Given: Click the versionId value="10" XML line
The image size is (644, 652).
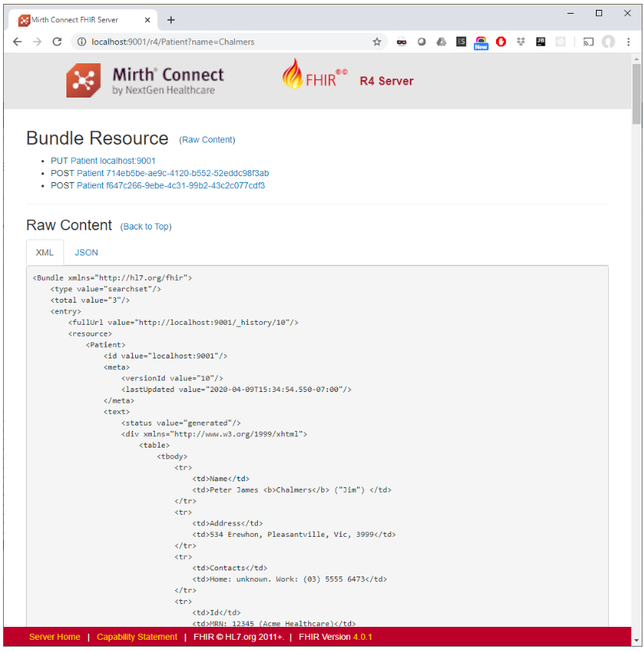Looking at the screenshot, I should 172,378.
